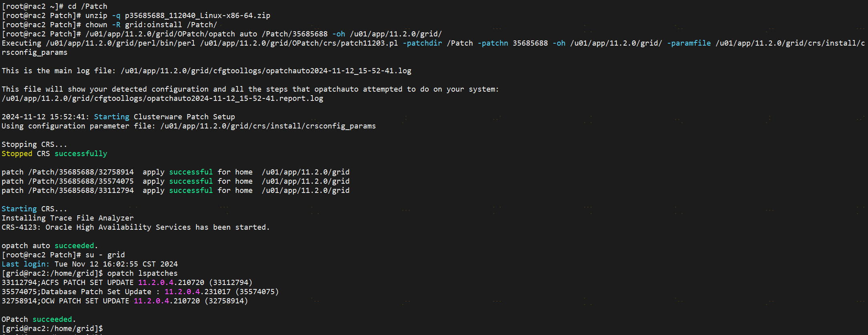Click the 'opatch lspatches' command
The width and height of the screenshot is (868, 335).
point(142,273)
